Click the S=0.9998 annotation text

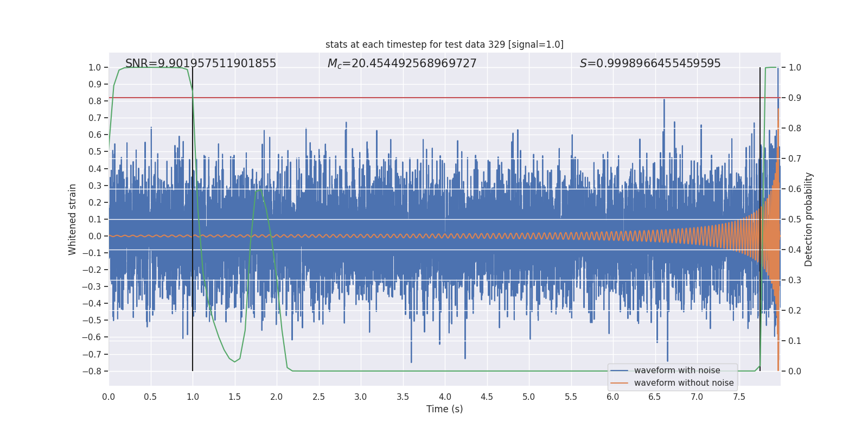(650, 63)
